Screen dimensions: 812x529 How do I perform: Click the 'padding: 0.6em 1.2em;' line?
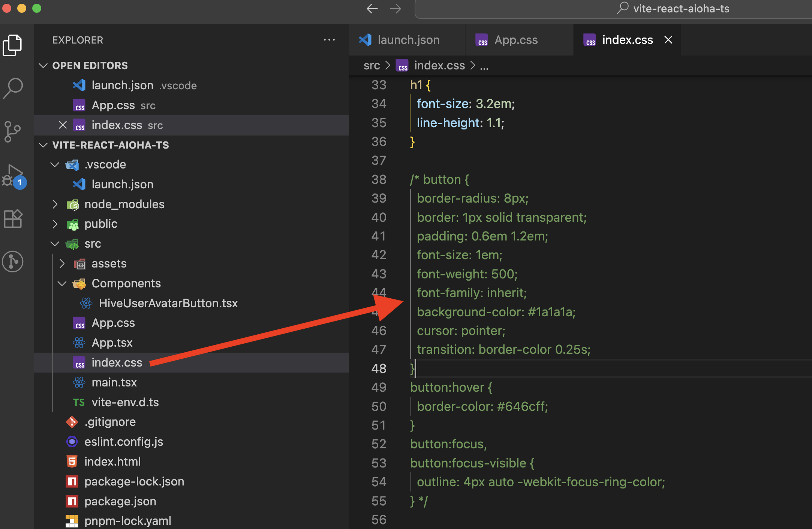[x=482, y=236]
